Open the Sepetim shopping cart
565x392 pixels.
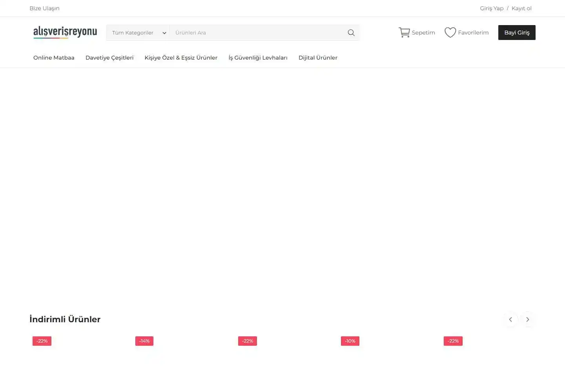pos(417,33)
